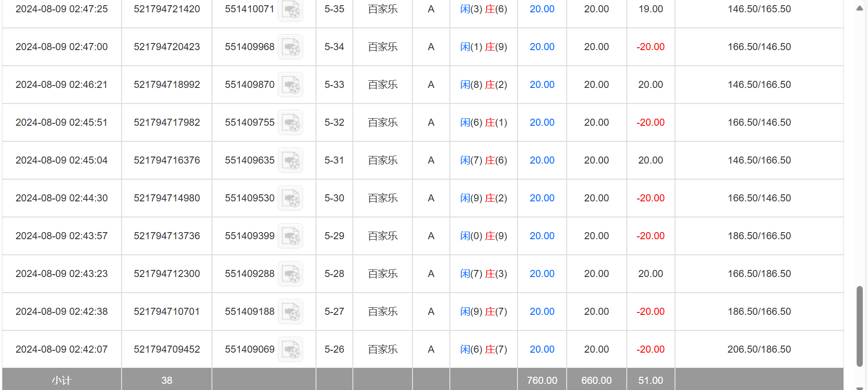The image size is (868, 390).
Task: Click replay icon beside 551409399
Action: point(290,236)
